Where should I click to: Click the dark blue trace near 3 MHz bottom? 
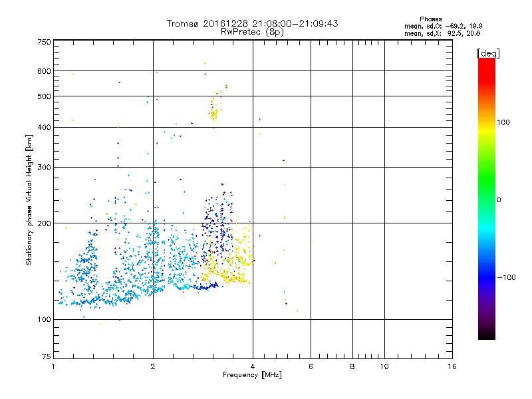[205, 287]
